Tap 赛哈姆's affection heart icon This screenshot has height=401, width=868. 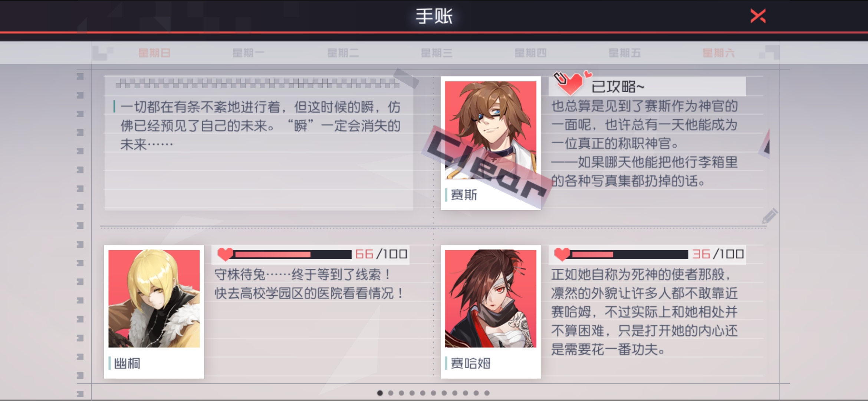coord(562,254)
